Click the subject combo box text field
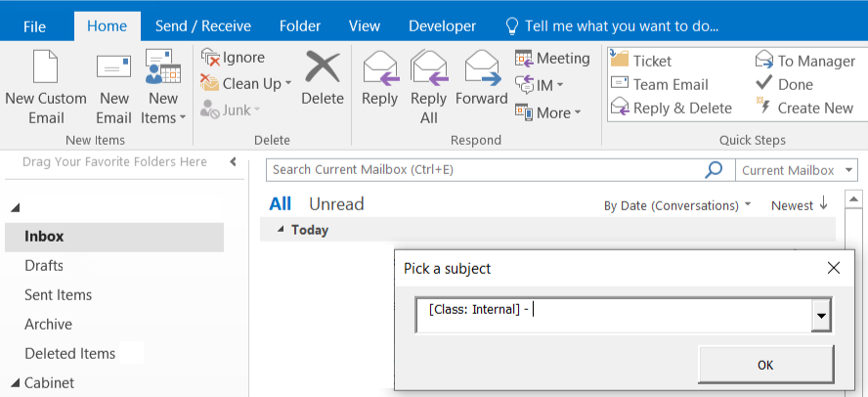The width and height of the screenshot is (868, 397). (613, 315)
